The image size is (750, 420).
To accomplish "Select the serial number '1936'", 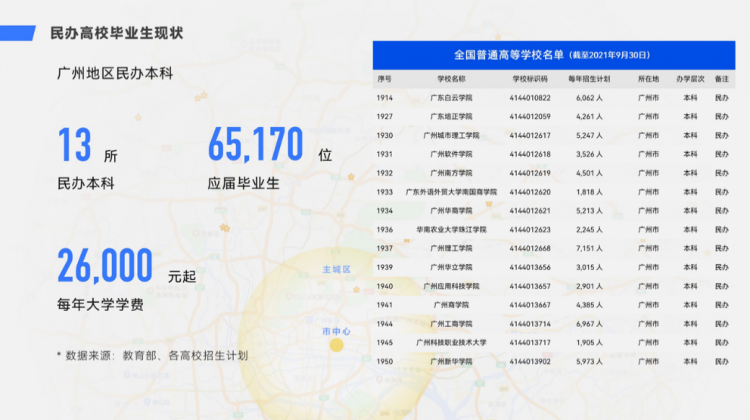I will click(x=385, y=230).
